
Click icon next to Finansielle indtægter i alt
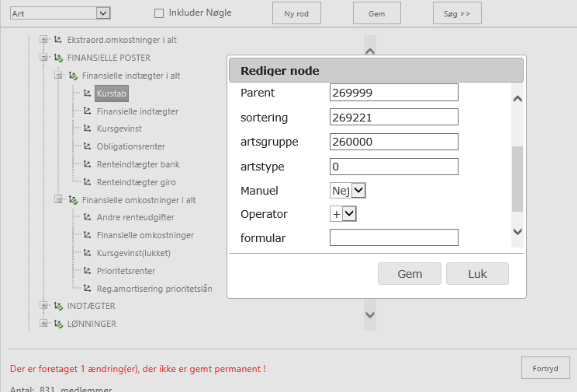coord(73,76)
